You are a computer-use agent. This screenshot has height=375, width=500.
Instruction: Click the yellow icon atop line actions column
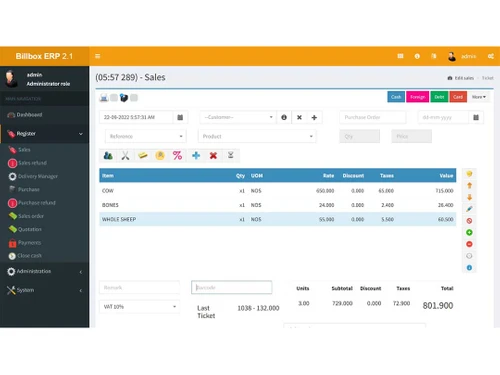[469, 174]
